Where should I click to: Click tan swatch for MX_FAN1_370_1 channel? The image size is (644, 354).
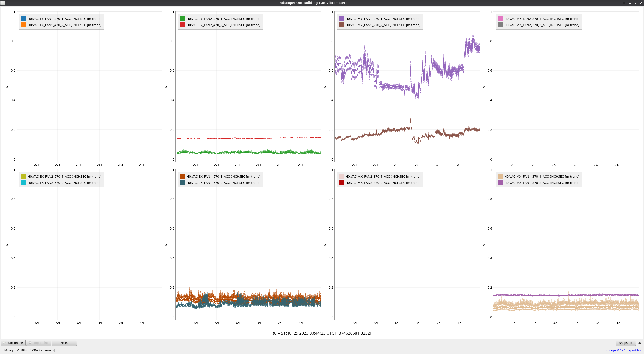tap(500, 176)
